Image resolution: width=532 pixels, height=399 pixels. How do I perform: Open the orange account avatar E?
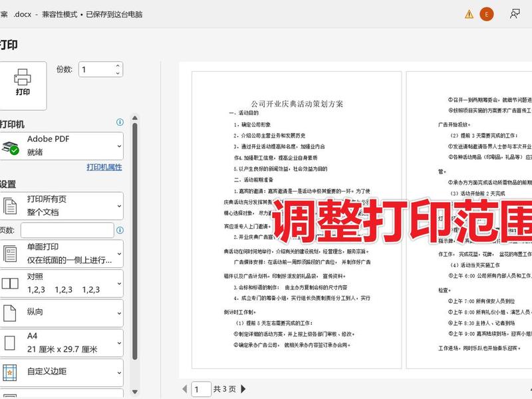[x=487, y=14]
